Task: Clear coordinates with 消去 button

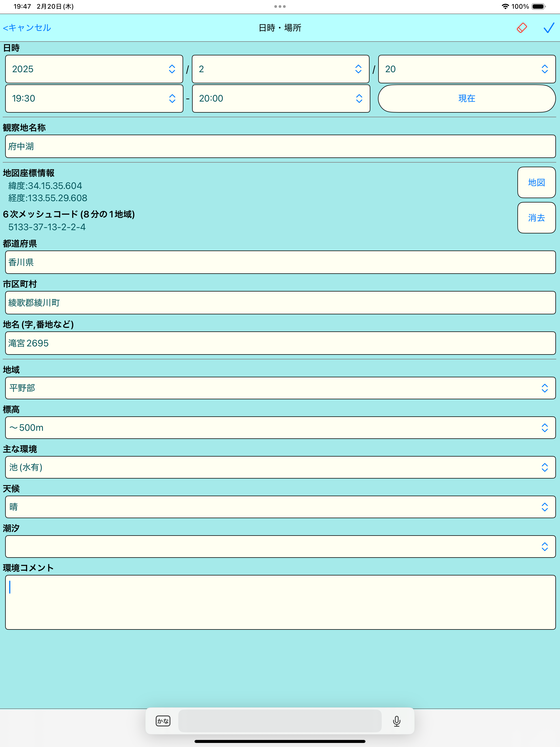Action: pos(536,218)
